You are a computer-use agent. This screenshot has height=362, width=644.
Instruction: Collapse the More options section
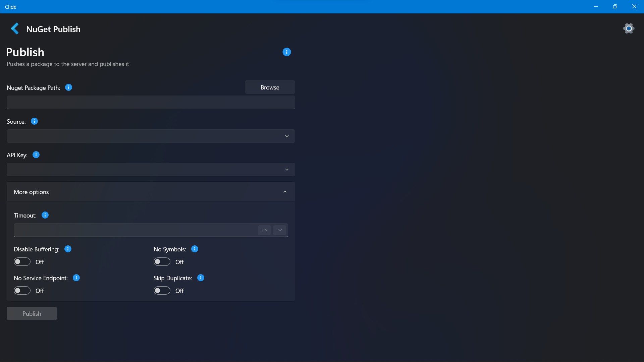(285, 192)
